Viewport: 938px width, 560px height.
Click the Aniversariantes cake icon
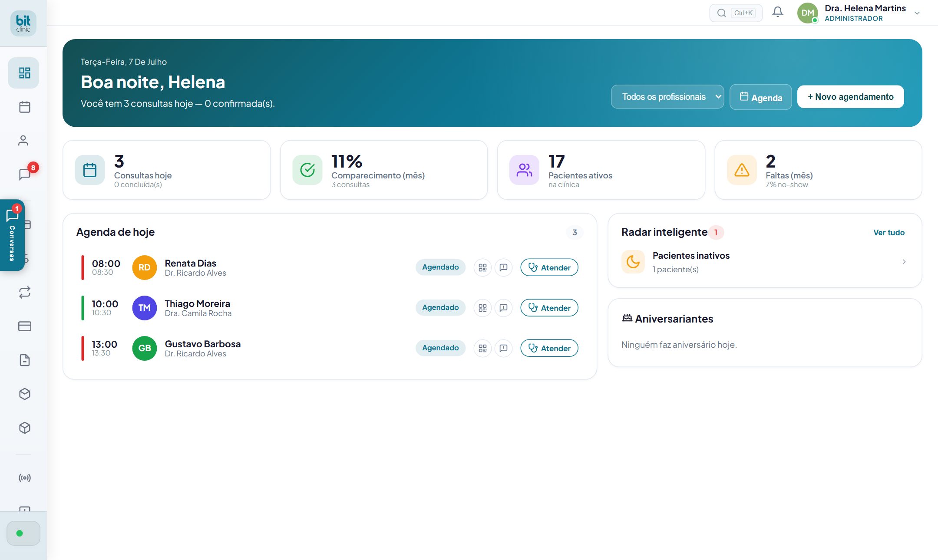click(x=627, y=318)
